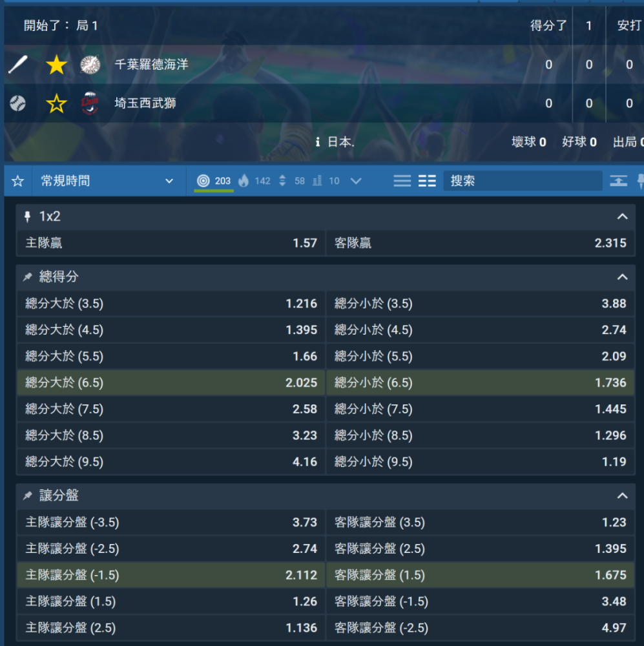Click the up-down arrows filter icon 58
The width and height of the screenshot is (644, 646).
[x=291, y=182]
